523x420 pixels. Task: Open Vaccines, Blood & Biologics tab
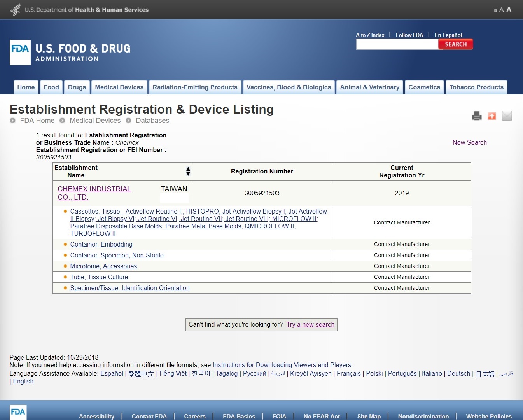point(289,87)
